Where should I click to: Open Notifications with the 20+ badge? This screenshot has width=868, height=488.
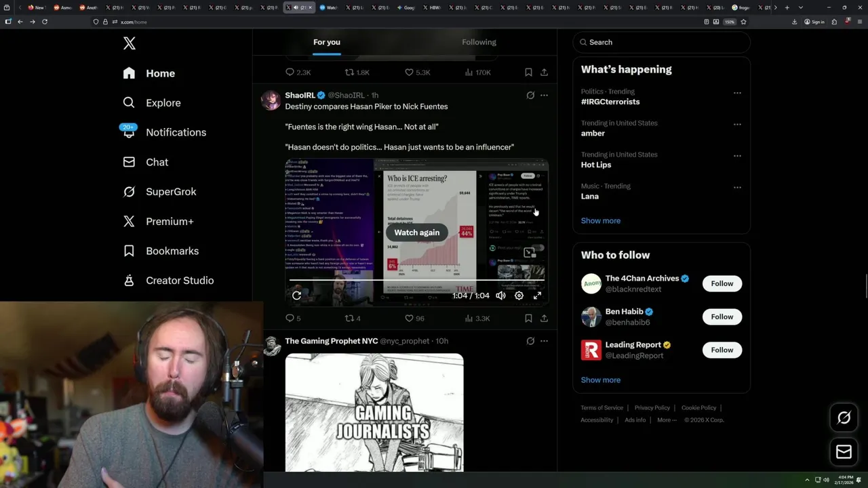[163, 132]
